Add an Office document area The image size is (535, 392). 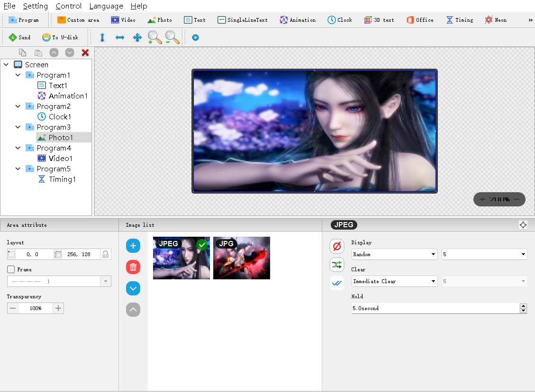(420, 20)
